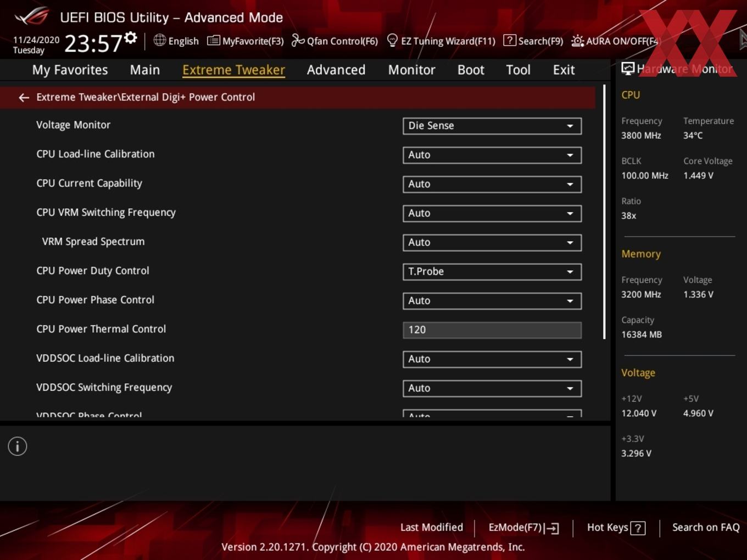Viewport: 747px width, 560px height.
Task: Click the back arrow in breadcrumb
Action: (x=24, y=98)
